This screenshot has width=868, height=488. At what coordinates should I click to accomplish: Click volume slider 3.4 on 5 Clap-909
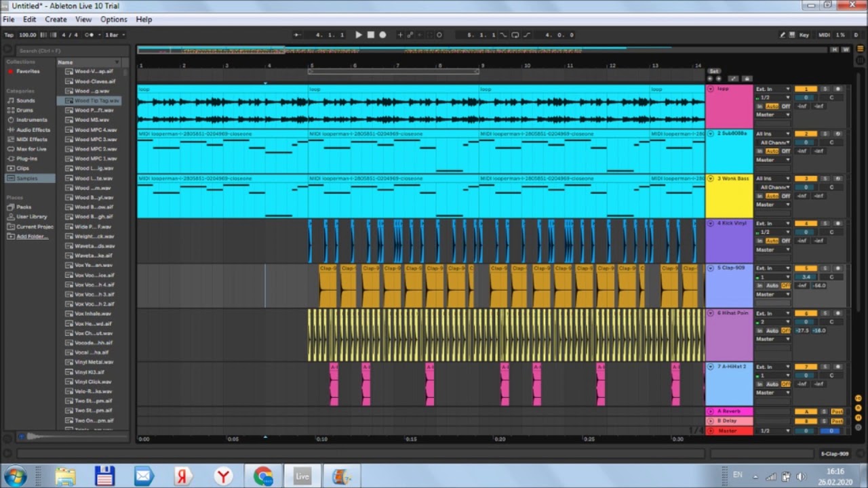[x=806, y=277]
